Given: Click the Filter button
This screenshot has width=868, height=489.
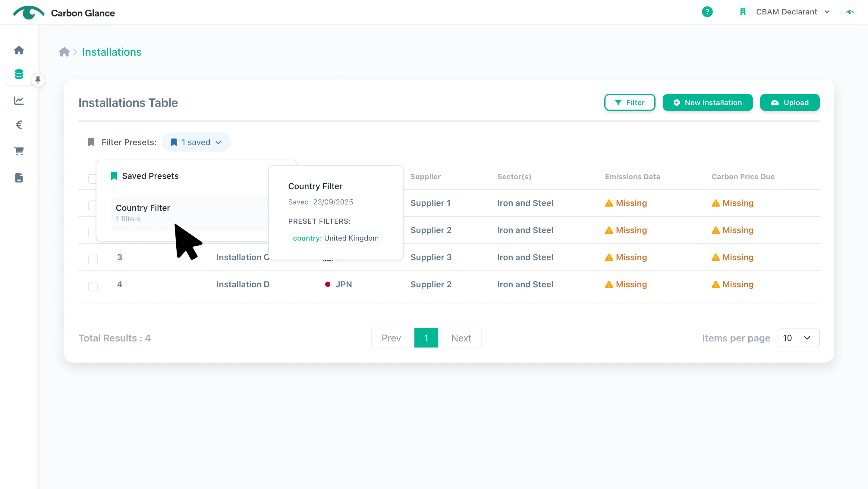Looking at the screenshot, I should click(x=629, y=102).
